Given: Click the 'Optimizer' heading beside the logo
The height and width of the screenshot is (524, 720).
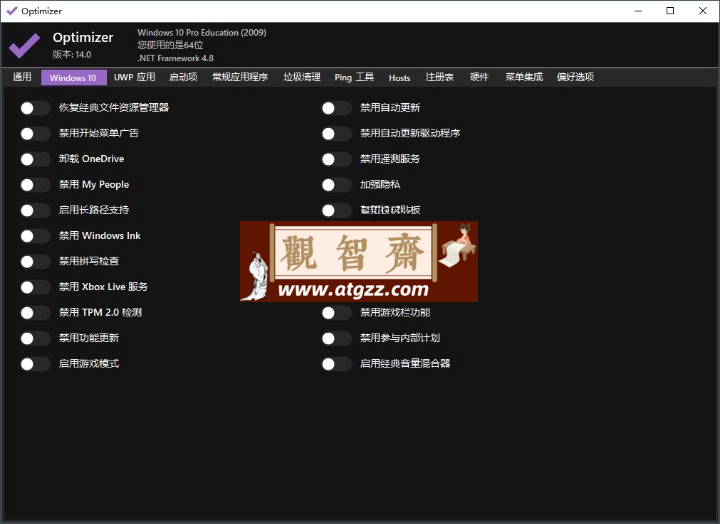Looking at the screenshot, I should (x=83, y=38).
